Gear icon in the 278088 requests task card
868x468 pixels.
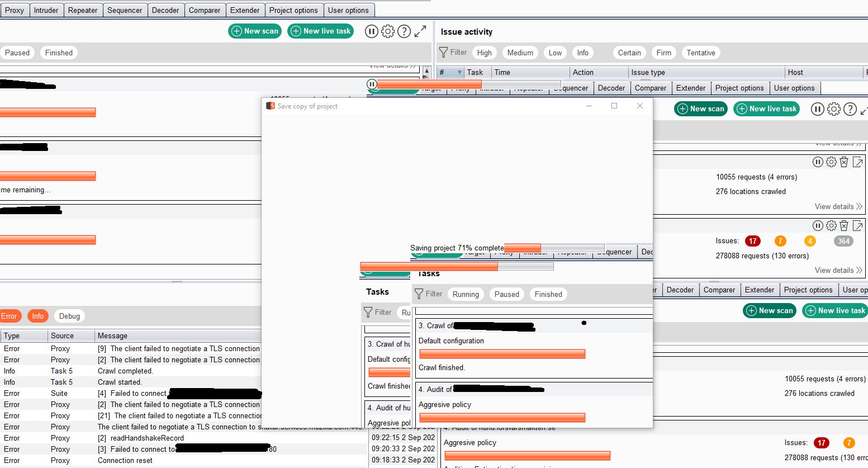[832, 226]
